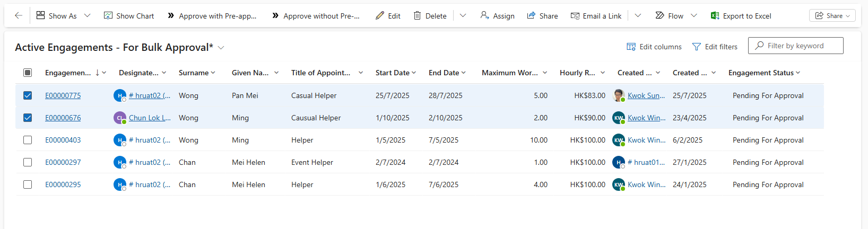This screenshot has height=229, width=868.
Task: Click the Edit pencil icon
Action: (380, 16)
